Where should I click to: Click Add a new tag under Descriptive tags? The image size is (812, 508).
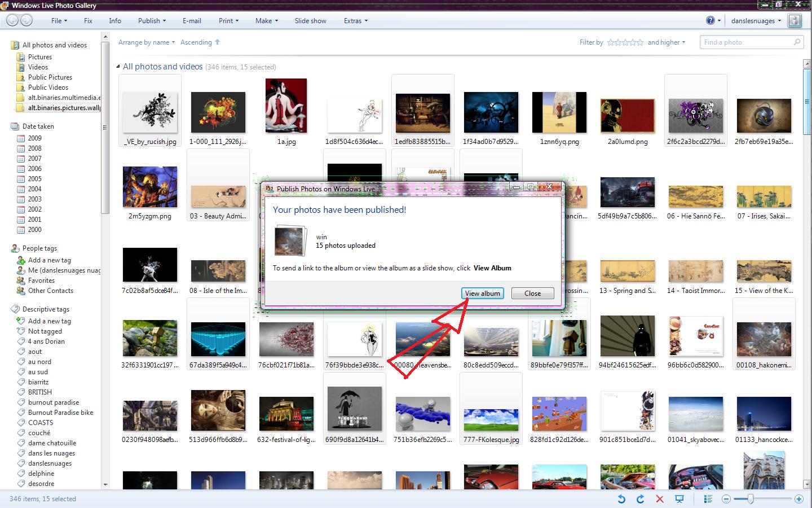49,321
